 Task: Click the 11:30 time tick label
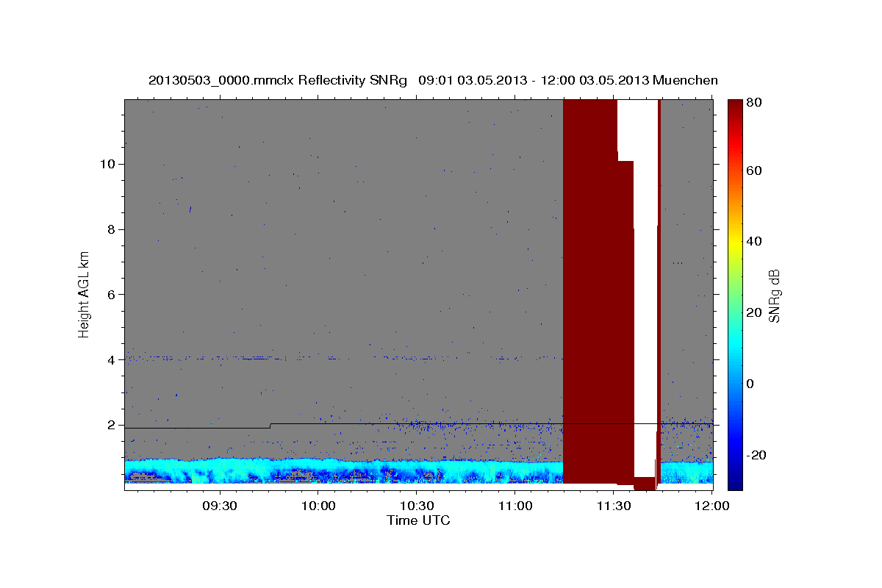613,506
